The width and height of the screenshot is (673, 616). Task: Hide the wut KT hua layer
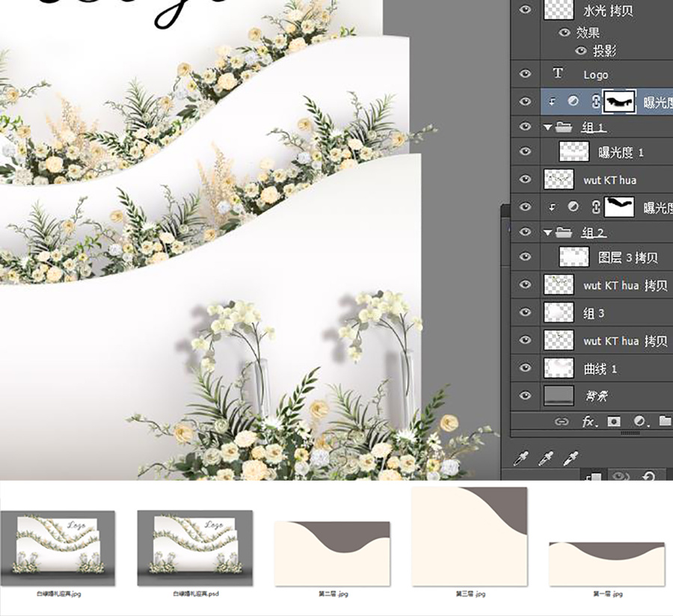525,179
